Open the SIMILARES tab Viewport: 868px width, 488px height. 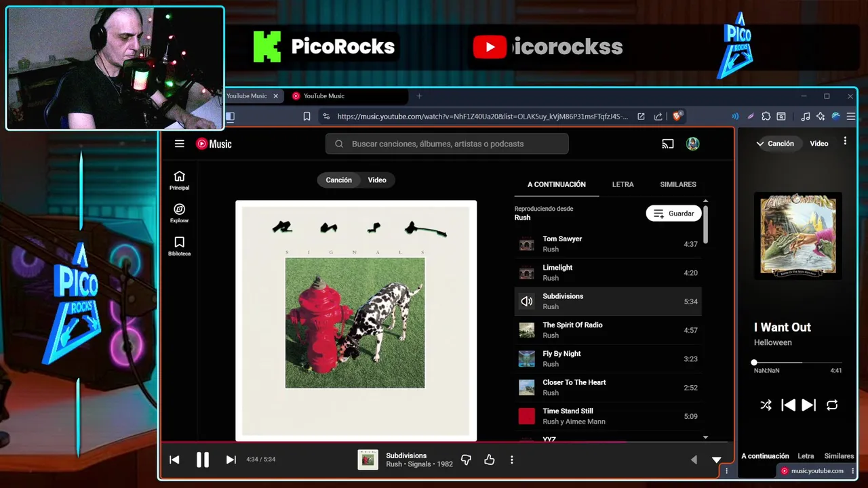pos(678,184)
